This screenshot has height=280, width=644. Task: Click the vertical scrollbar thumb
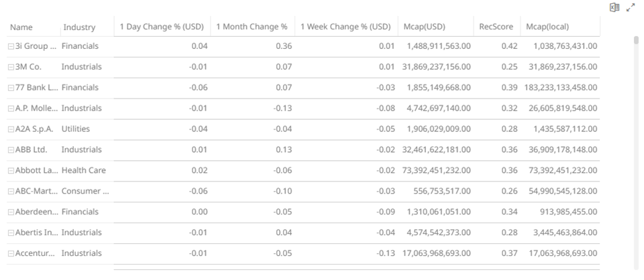tap(636, 40)
